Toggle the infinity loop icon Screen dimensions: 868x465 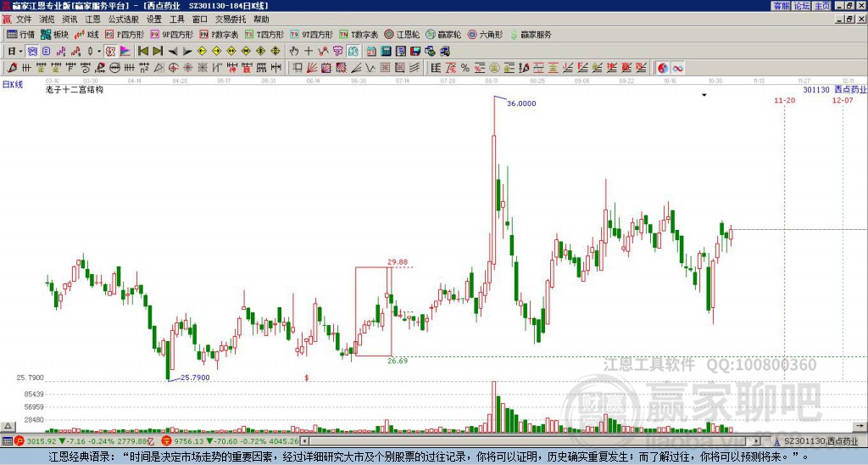tap(677, 68)
